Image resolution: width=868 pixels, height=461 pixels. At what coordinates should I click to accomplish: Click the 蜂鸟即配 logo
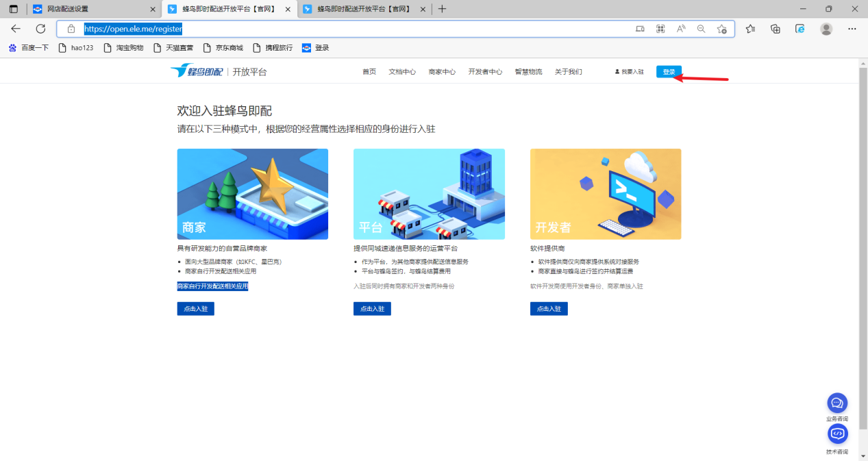click(x=197, y=71)
